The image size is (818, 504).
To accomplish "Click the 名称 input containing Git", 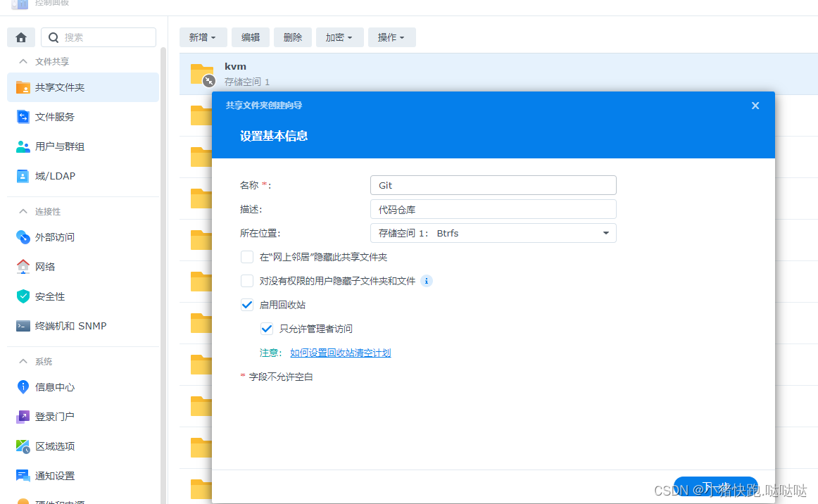I will [493, 185].
